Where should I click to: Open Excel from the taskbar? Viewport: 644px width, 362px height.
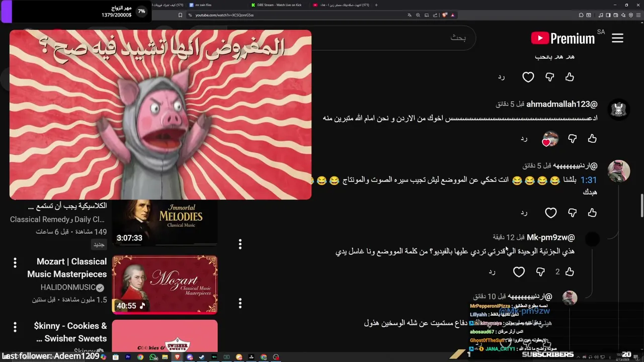(x=226, y=357)
